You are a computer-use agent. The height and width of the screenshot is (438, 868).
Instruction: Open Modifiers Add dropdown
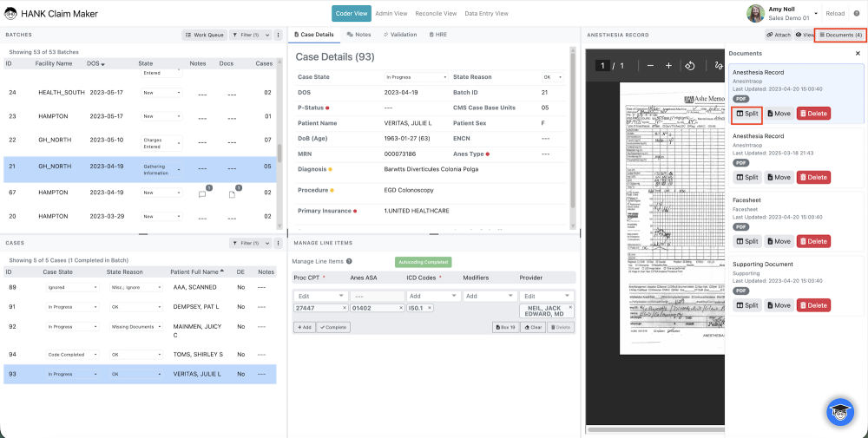point(490,296)
